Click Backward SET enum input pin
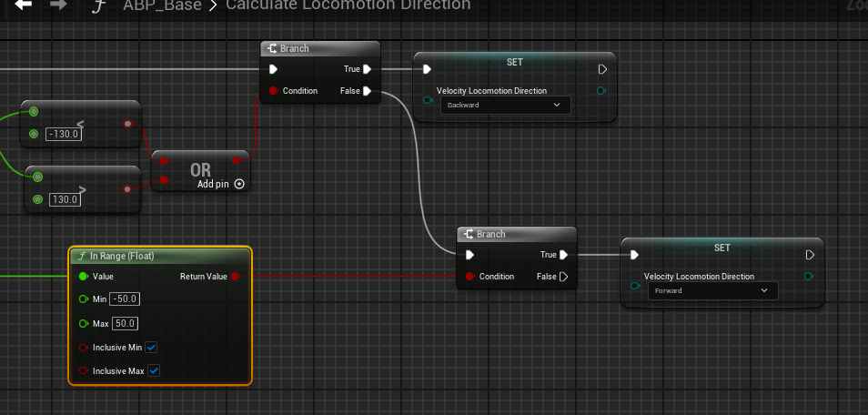Viewport: 868px width, 415px height. 428,100
